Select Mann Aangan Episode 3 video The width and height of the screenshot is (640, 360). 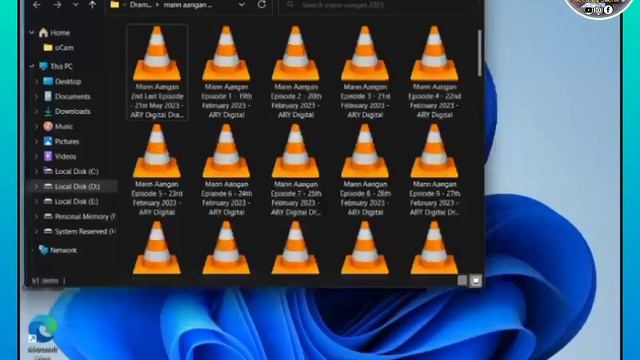pyautogui.click(x=365, y=72)
